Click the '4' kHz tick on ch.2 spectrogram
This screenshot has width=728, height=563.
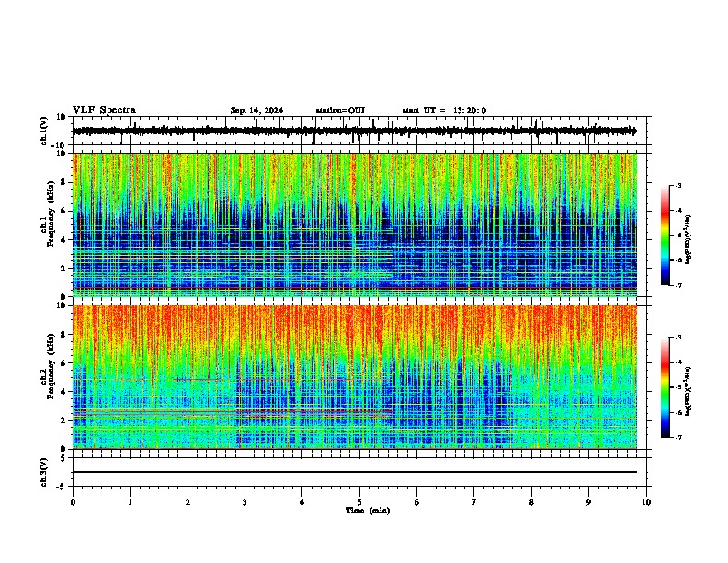[x=64, y=392]
